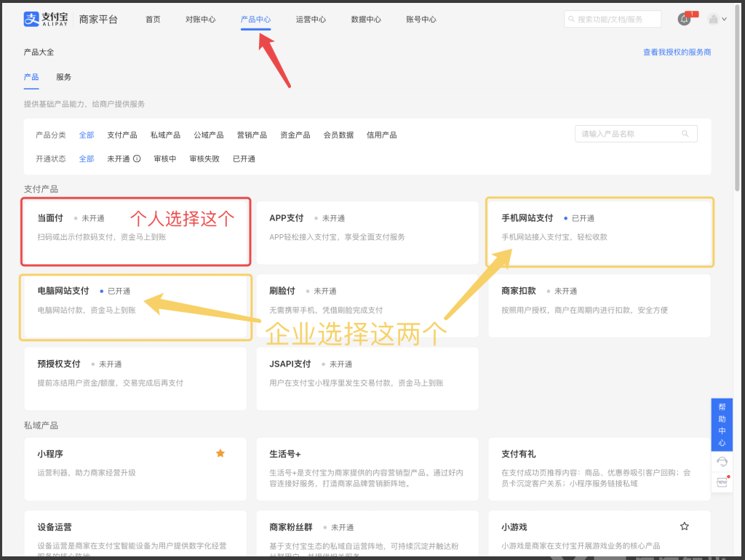The width and height of the screenshot is (745, 560).
Task: Click the new features icon with red dot
Action: (722, 481)
